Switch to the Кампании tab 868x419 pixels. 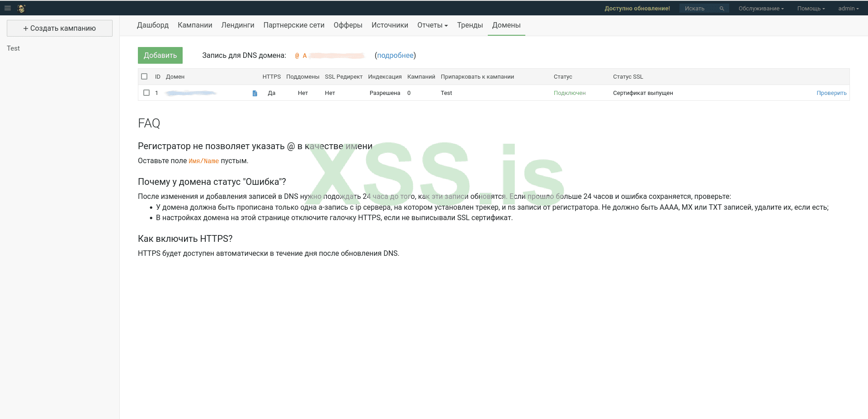tap(195, 25)
